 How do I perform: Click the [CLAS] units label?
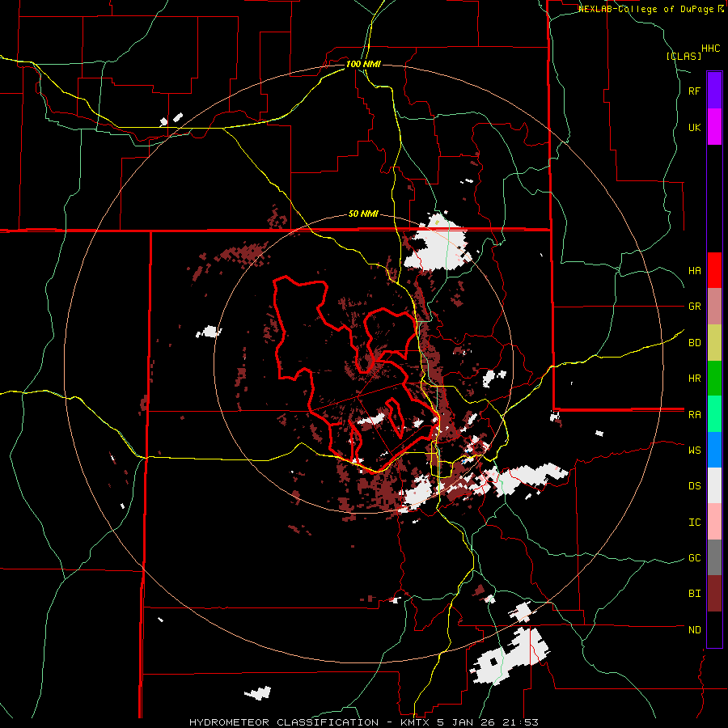pos(684,56)
